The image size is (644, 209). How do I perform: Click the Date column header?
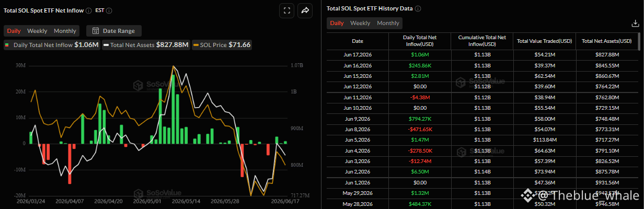358,41
